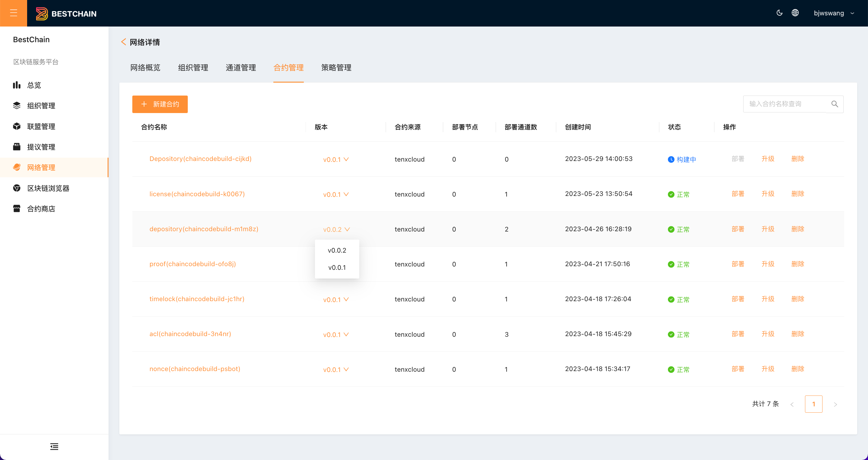Click 删除 for nonce row
Screen dimensions: 868x460
coord(797,369)
